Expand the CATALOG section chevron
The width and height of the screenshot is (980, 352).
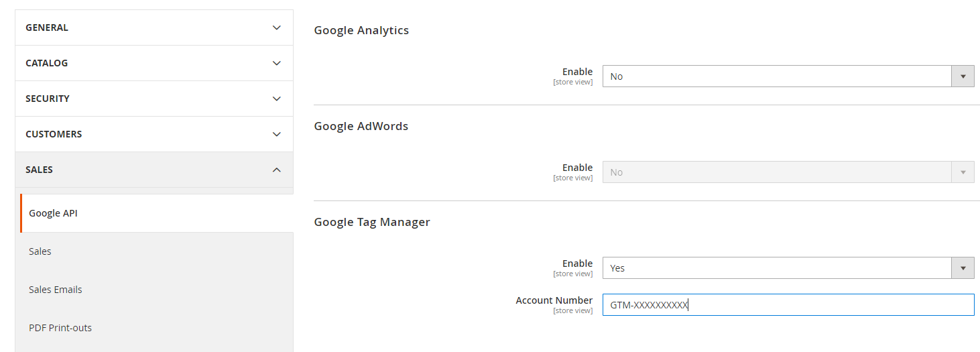(277, 63)
